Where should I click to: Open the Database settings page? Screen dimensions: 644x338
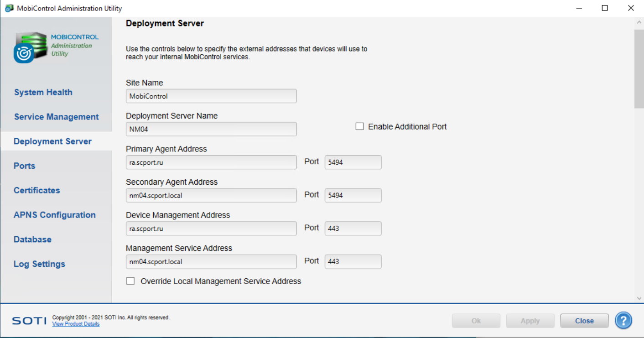(32, 240)
